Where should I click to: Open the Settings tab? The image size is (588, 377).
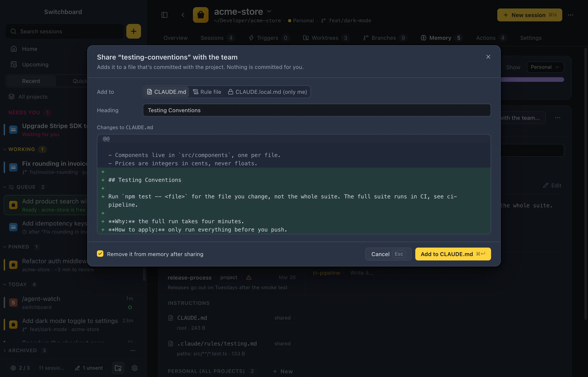(x=531, y=38)
